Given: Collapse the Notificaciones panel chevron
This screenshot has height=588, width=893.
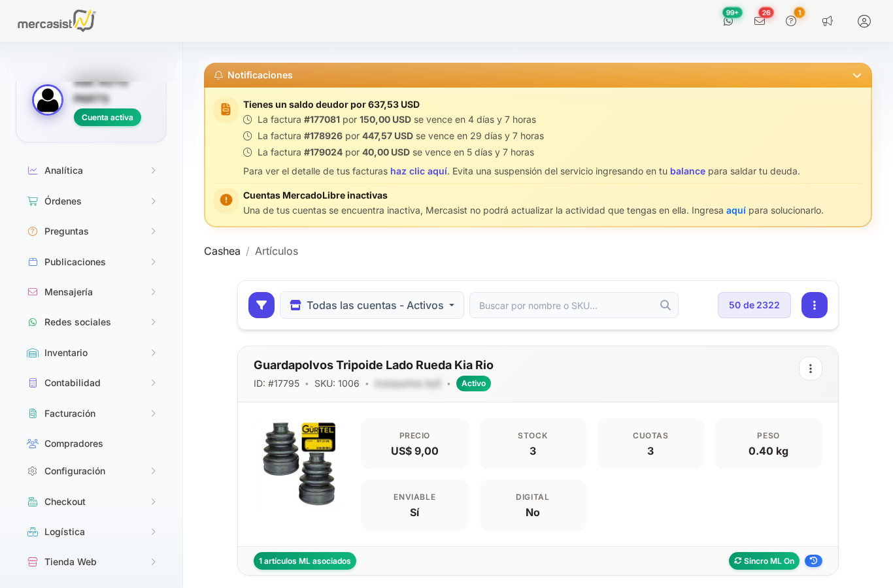Looking at the screenshot, I should pyautogui.click(x=857, y=75).
